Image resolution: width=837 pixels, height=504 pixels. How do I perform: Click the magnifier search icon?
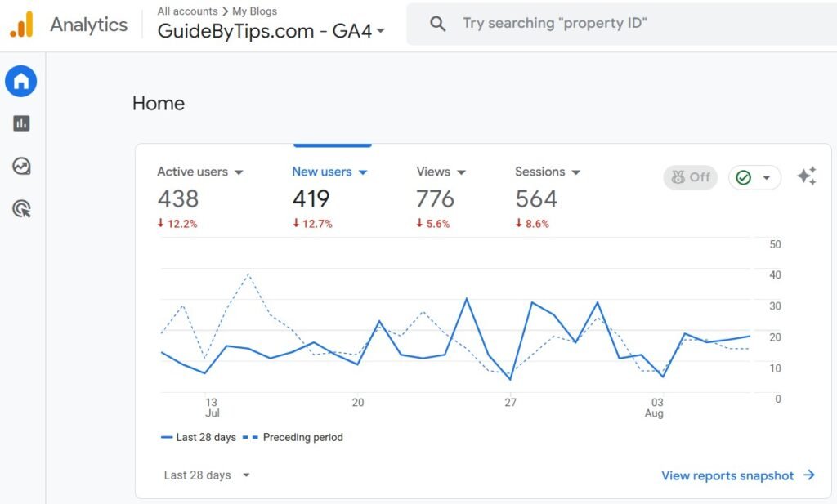pyautogui.click(x=438, y=24)
